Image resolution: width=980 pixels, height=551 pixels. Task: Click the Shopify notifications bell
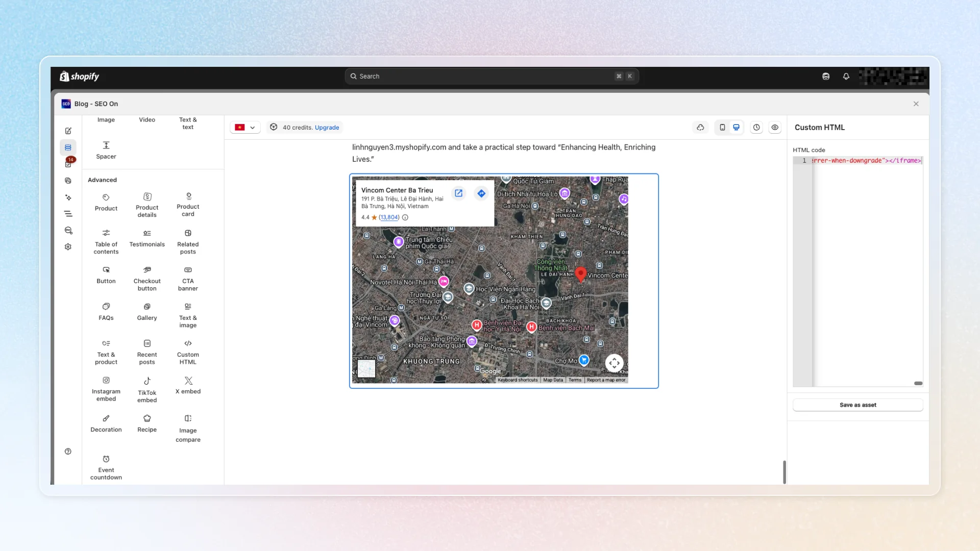(x=846, y=77)
